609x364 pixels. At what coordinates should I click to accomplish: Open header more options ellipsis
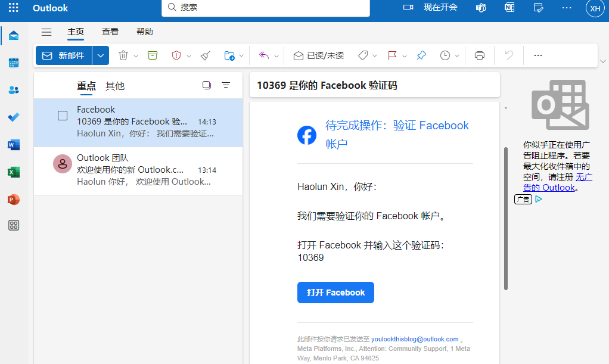tap(567, 8)
